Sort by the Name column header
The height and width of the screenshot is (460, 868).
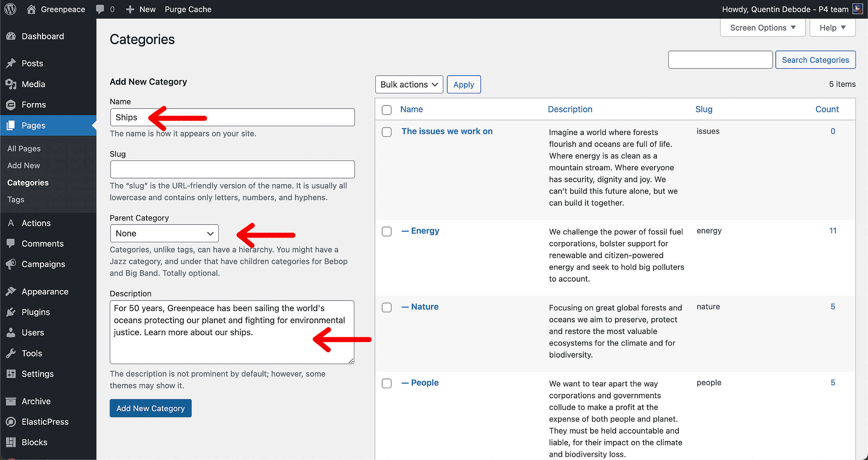pyautogui.click(x=411, y=109)
